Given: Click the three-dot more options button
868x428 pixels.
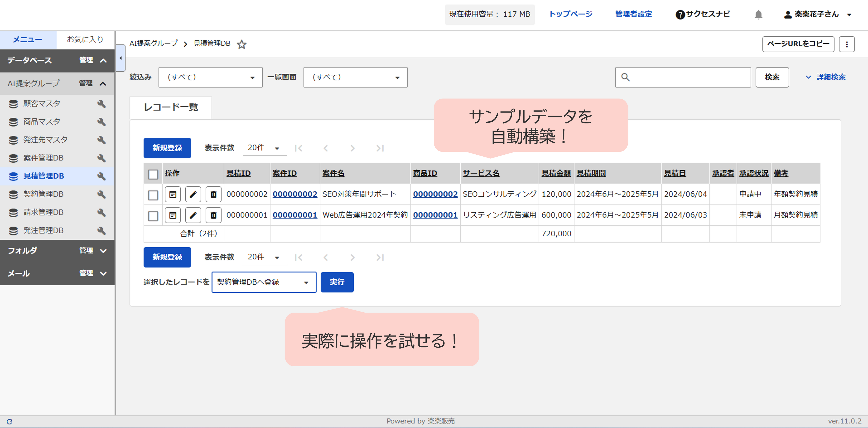Looking at the screenshot, I should point(846,44).
